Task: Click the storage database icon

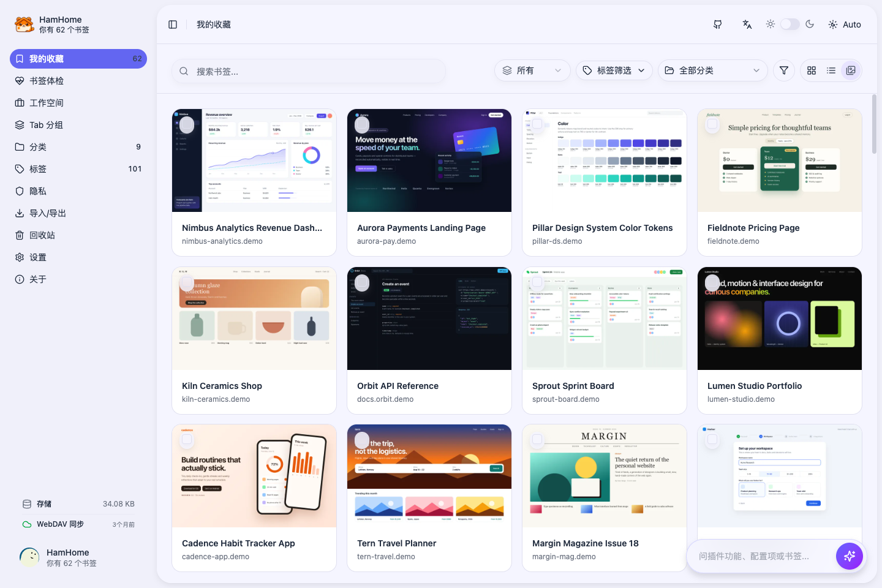Action: [27, 504]
